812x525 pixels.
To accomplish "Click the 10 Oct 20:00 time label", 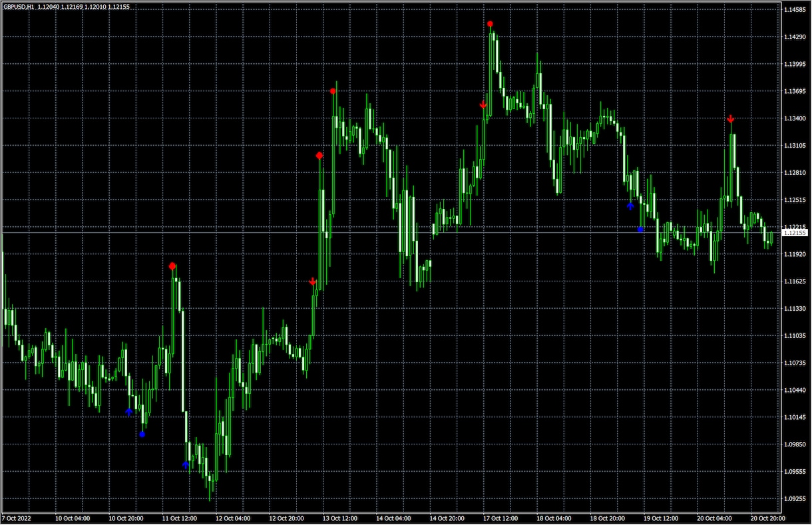I will click(126, 518).
